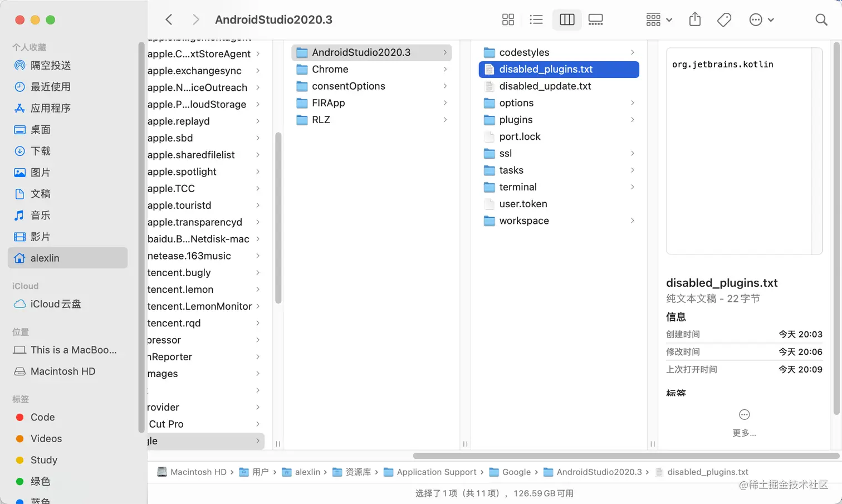Image resolution: width=842 pixels, height=504 pixels.
Task: Select the Chrome folder
Action: 371,69
